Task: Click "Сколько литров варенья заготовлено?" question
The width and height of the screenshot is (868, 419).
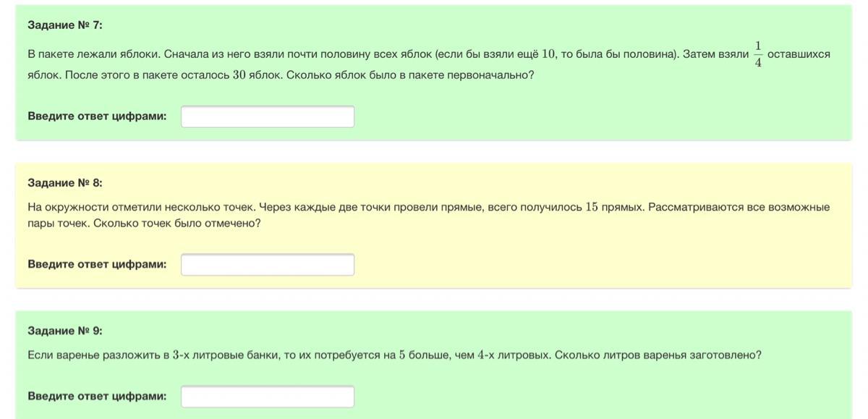Action: pos(658,355)
